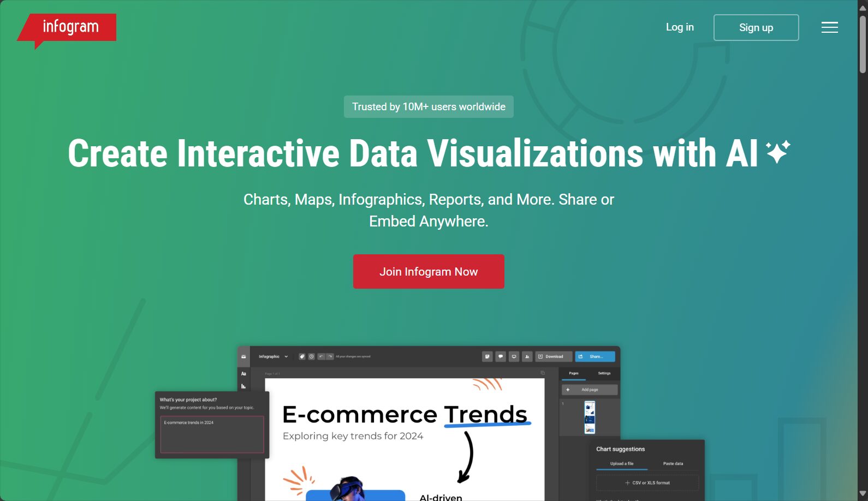
Task: Click the duplicate page icon above canvas
Action: pos(543,373)
